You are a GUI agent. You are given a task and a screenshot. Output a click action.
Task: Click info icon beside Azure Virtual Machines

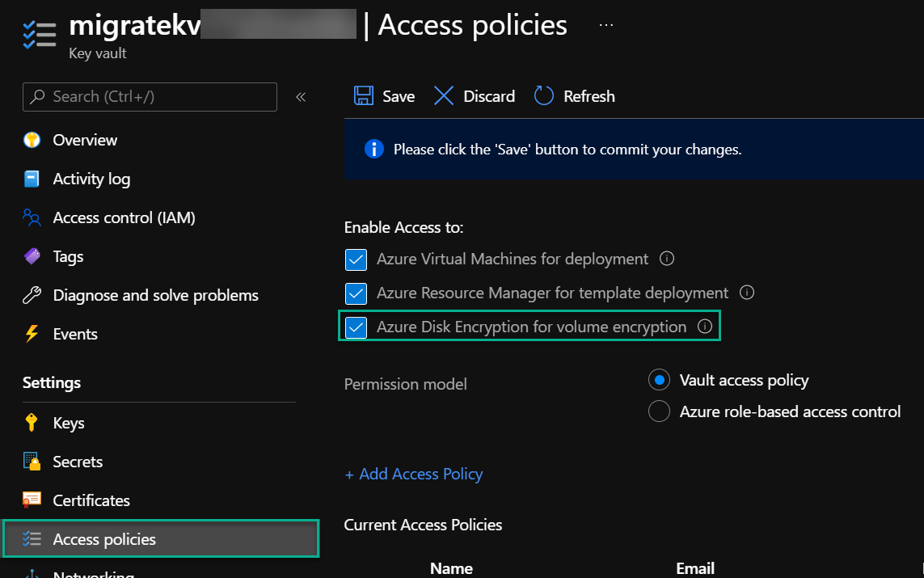click(x=667, y=258)
